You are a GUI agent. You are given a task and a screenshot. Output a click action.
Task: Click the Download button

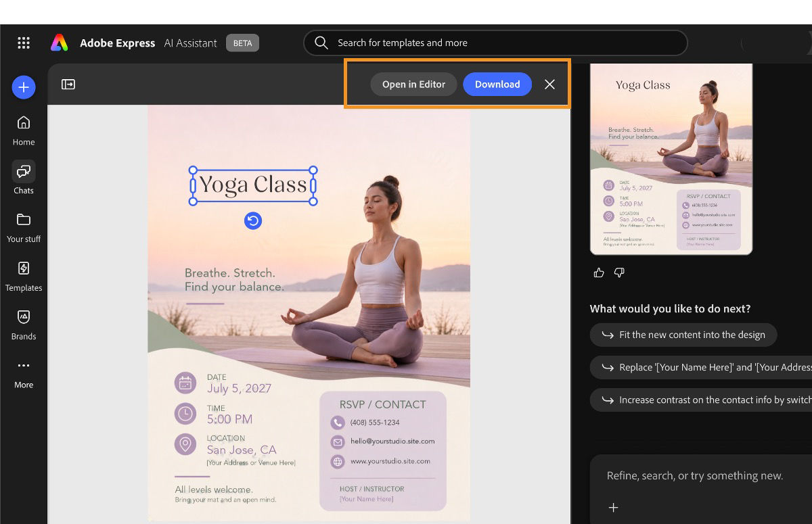click(497, 85)
